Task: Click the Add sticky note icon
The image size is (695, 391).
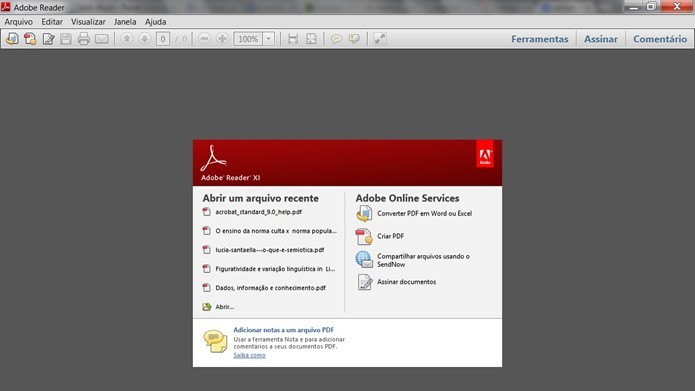Action: [336, 39]
